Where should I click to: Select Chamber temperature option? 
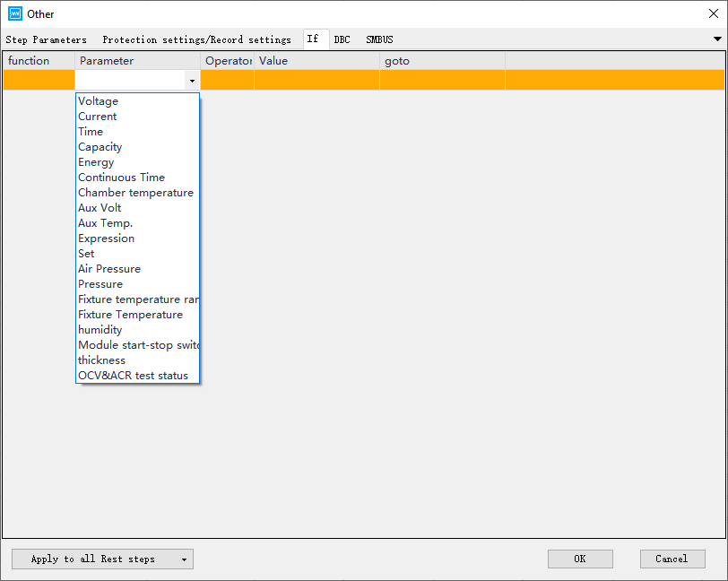point(135,193)
